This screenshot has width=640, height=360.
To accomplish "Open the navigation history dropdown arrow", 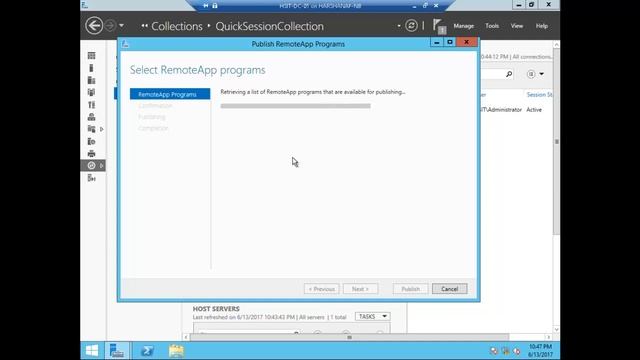I will 121,26.
